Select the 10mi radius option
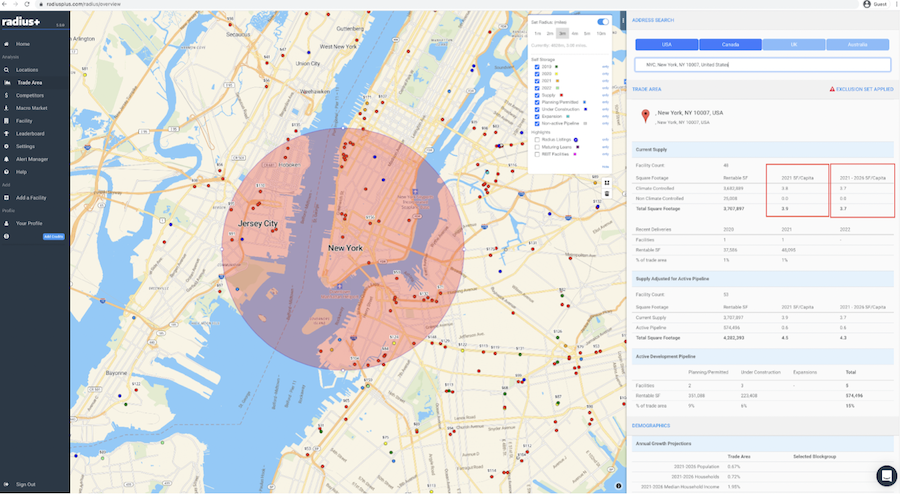Screen dimensions: 900x494 (601, 34)
